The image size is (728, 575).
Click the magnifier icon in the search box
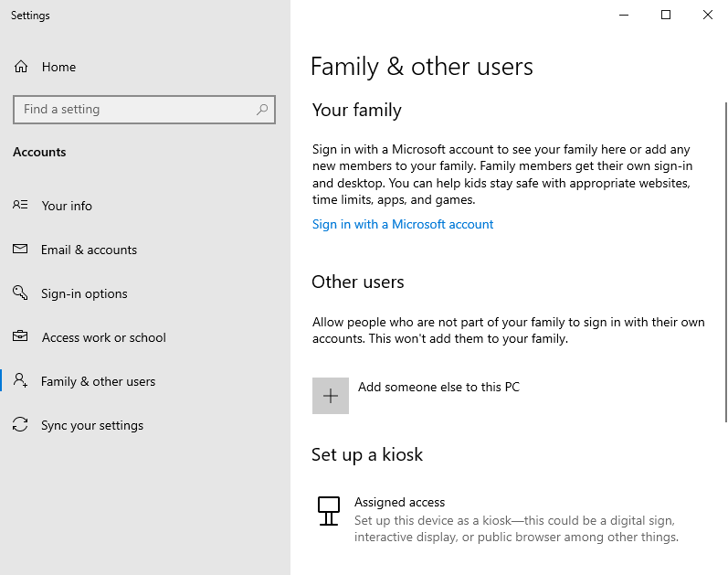pos(262,109)
